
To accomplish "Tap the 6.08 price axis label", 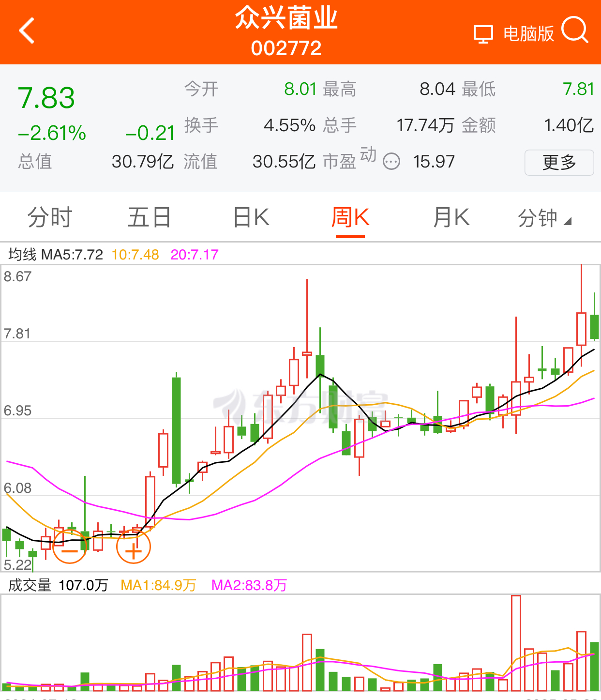I will tap(17, 488).
